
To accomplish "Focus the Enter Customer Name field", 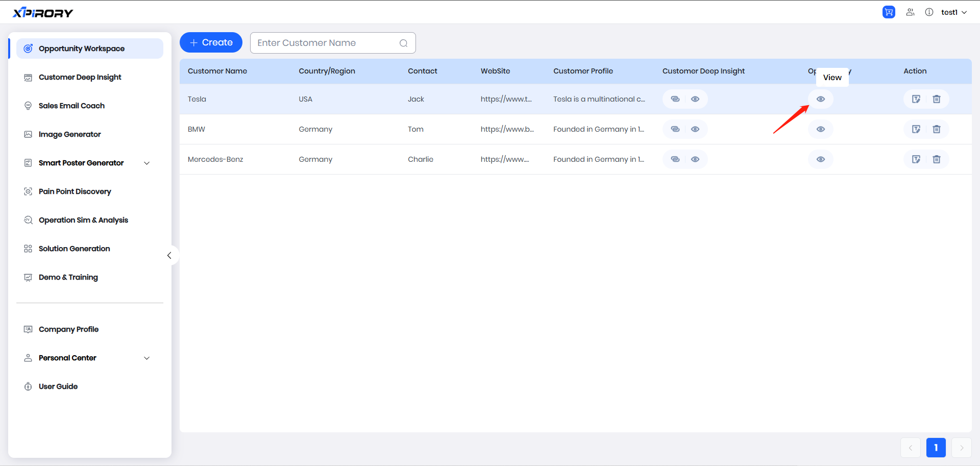I will pyautogui.click(x=325, y=43).
